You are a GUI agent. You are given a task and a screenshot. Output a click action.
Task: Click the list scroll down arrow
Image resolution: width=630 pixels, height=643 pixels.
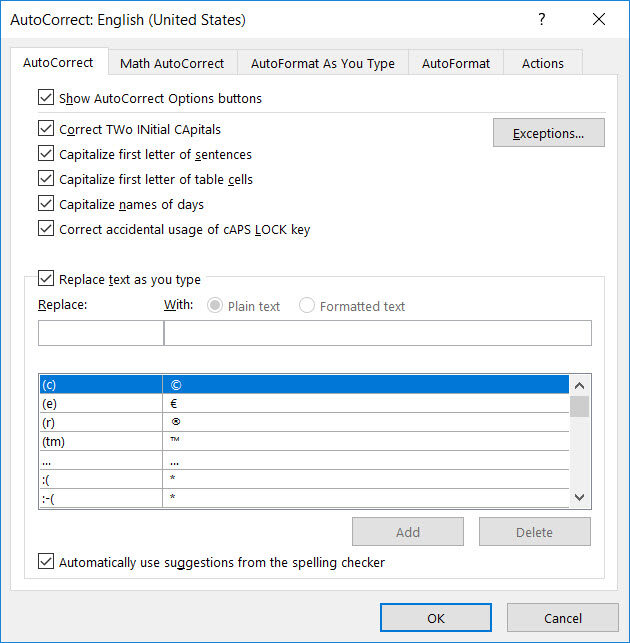pos(580,497)
